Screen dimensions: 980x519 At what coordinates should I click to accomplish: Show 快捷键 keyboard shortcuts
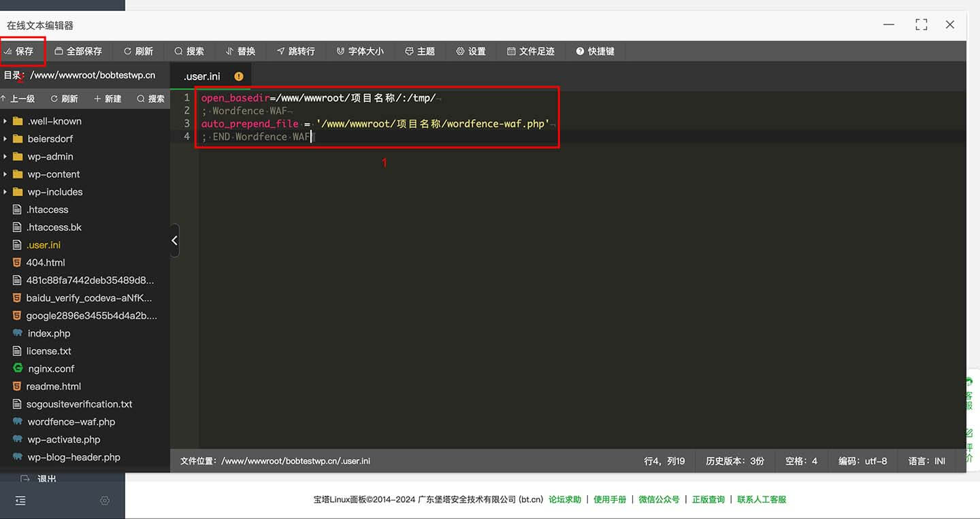pyautogui.click(x=595, y=51)
